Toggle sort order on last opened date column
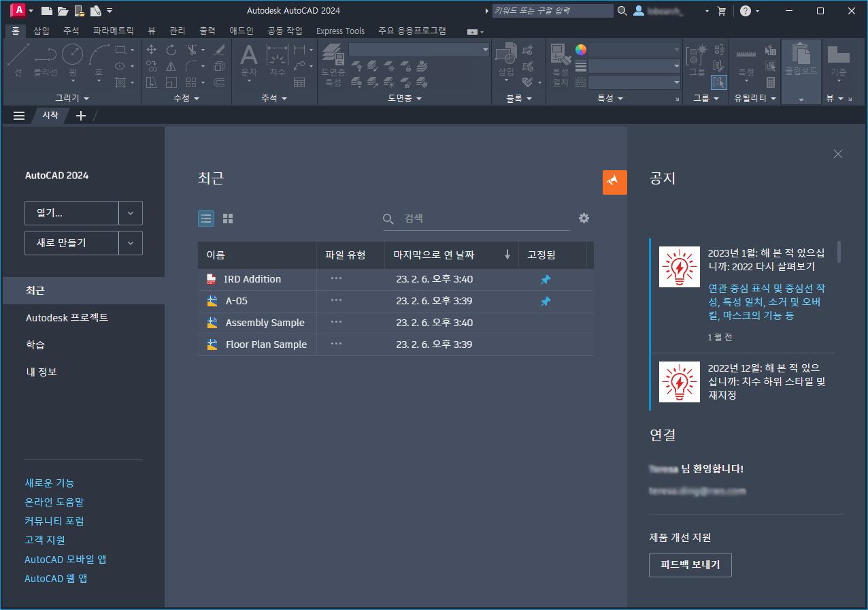The width and height of the screenshot is (868, 610). click(507, 255)
